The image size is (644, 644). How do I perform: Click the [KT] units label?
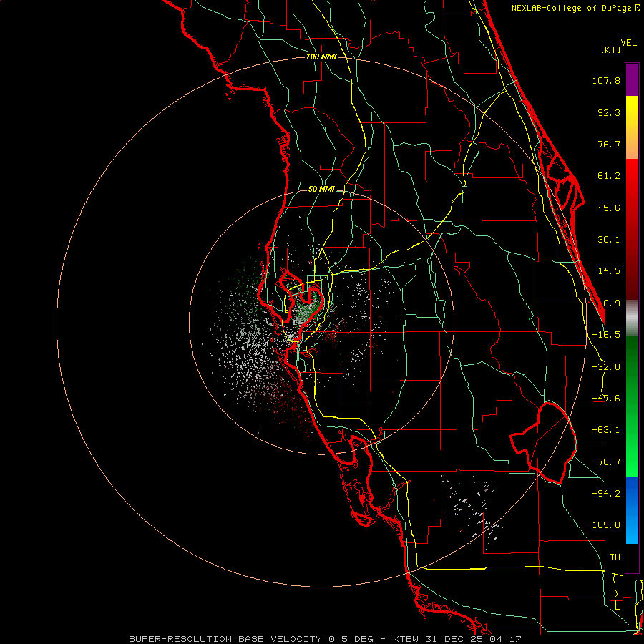[610, 49]
